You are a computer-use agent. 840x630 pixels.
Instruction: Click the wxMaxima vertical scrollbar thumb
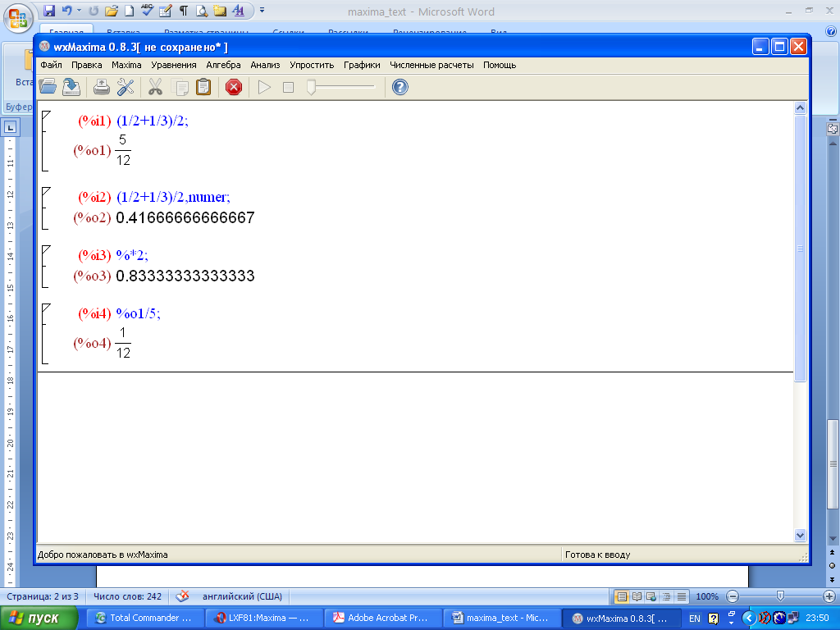pyautogui.click(x=800, y=248)
